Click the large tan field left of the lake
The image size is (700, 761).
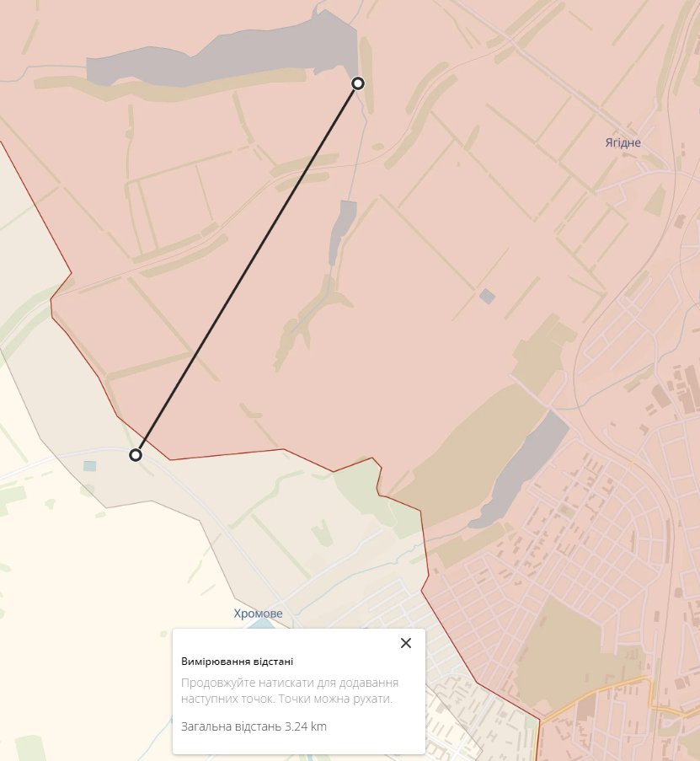466,456
